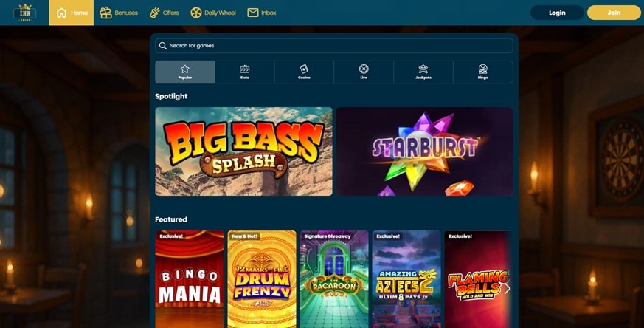Open the Bonuses gift icon
This screenshot has width=644, height=328.
(106, 13)
